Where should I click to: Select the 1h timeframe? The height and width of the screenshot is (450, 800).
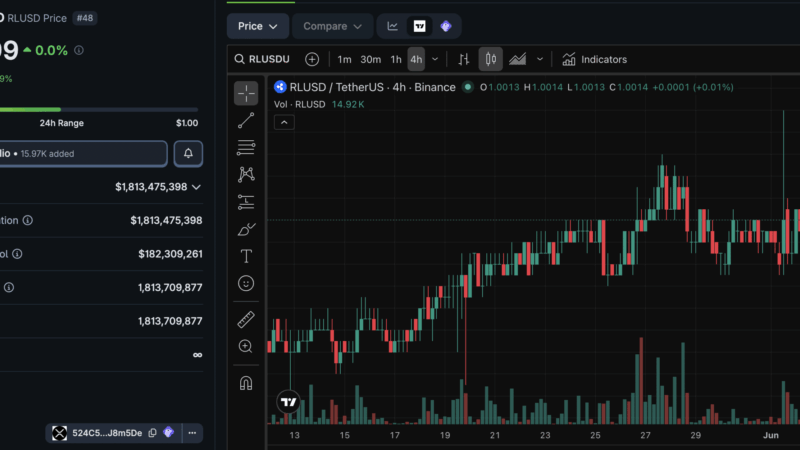coord(396,59)
